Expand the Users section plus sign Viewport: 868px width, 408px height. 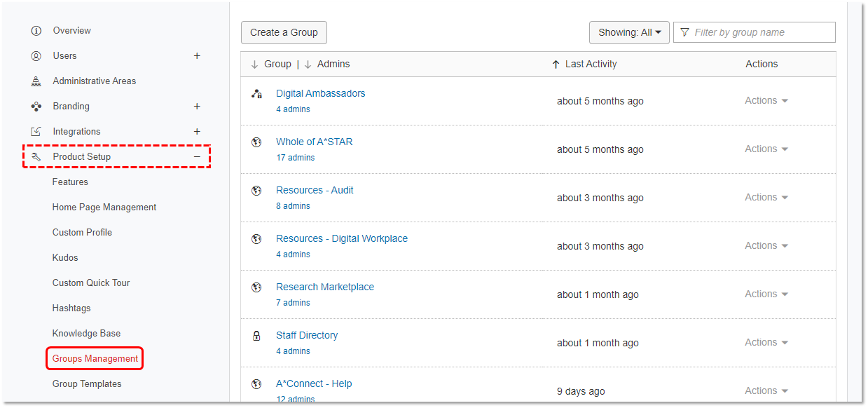coord(197,56)
